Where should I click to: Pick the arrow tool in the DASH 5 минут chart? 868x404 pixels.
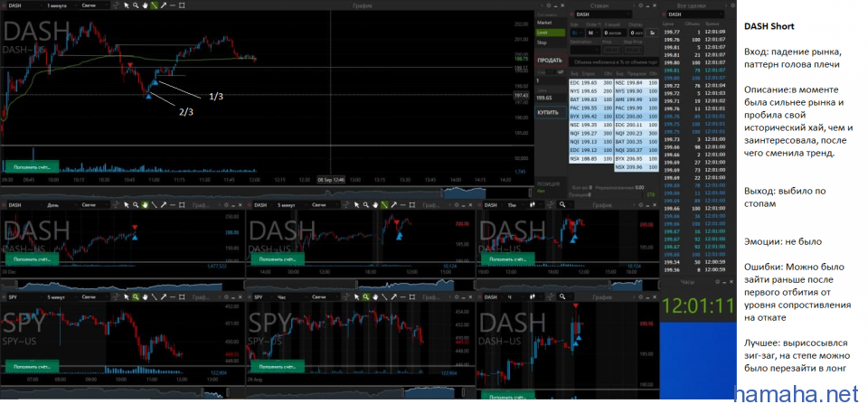coord(393,205)
